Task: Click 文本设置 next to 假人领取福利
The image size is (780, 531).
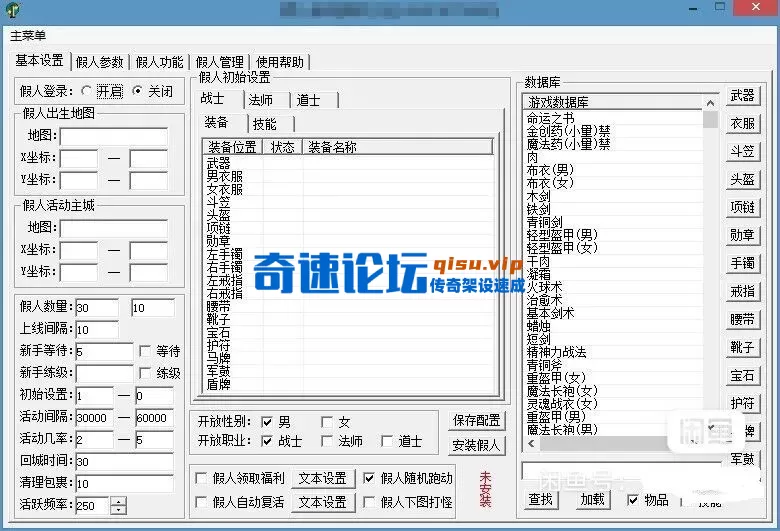Action: [x=322, y=479]
